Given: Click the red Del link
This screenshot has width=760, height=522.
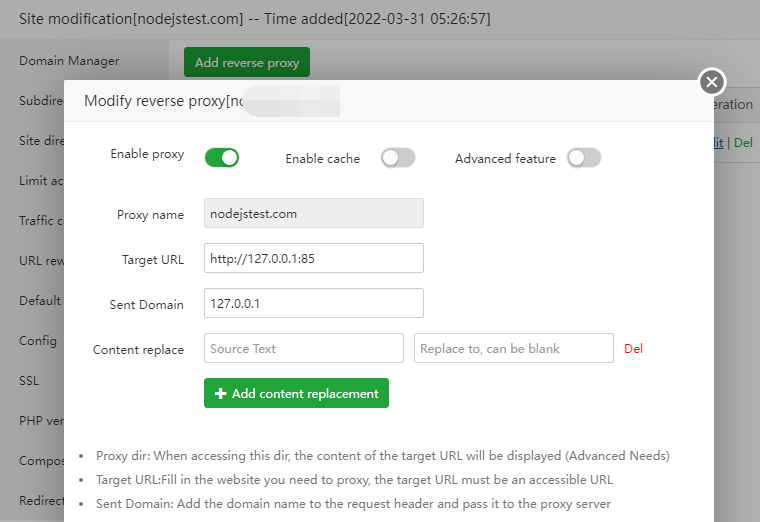Looking at the screenshot, I should tap(633, 349).
